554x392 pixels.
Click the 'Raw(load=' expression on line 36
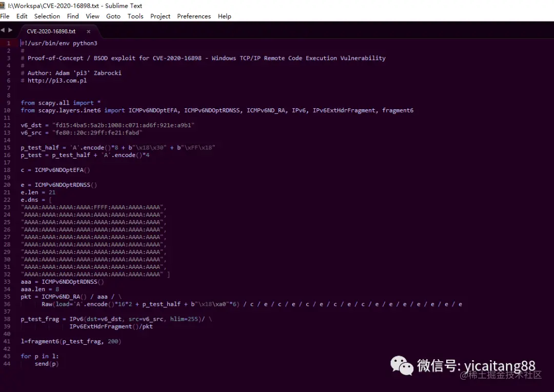(251, 304)
